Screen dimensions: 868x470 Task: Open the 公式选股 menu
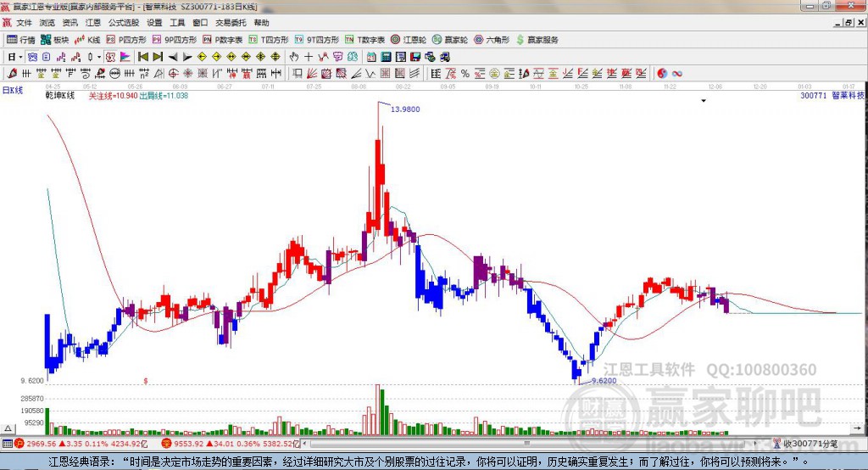point(124,23)
